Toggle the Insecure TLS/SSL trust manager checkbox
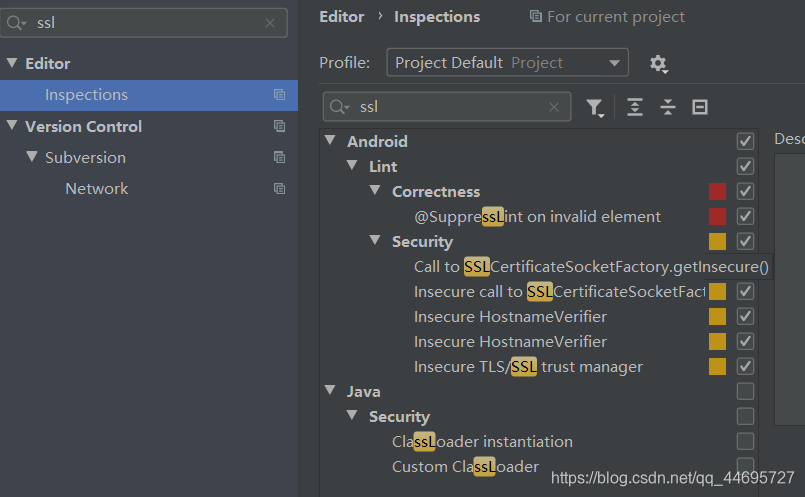This screenshot has width=805, height=497. 745,366
